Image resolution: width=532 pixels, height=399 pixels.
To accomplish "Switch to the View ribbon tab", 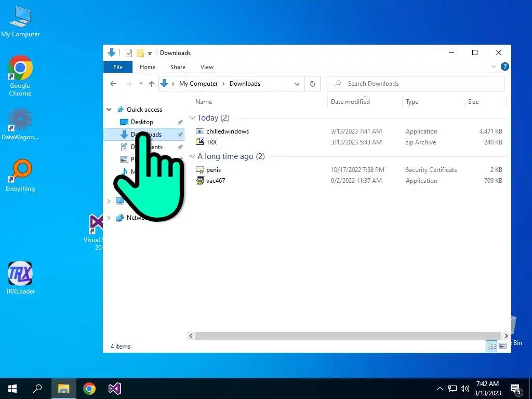I will point(207,67).
